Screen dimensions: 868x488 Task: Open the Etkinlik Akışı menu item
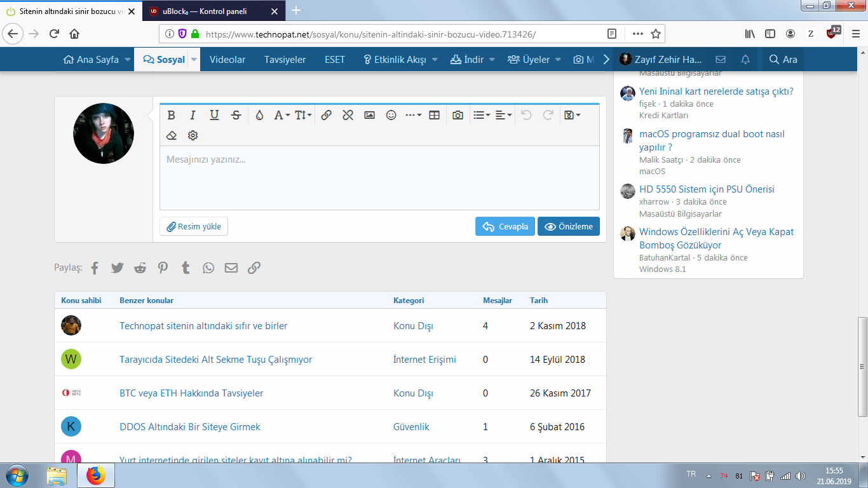pos(395,60)
